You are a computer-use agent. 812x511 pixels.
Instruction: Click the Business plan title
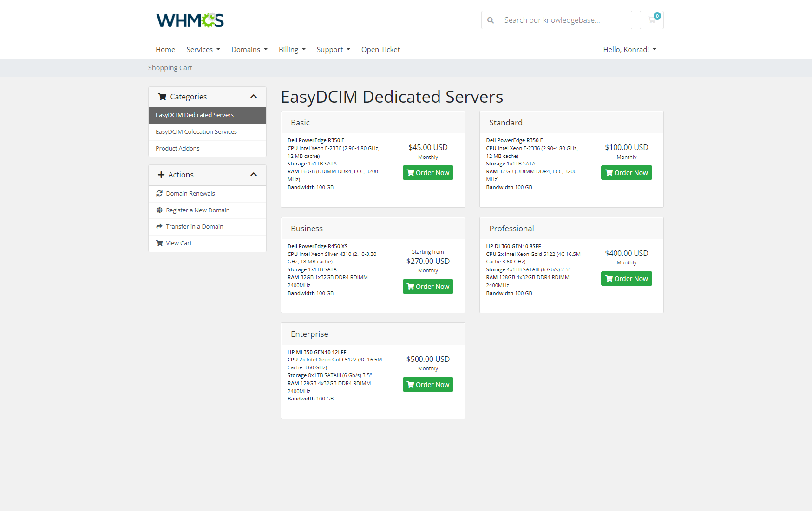click(x=307, y=229)
